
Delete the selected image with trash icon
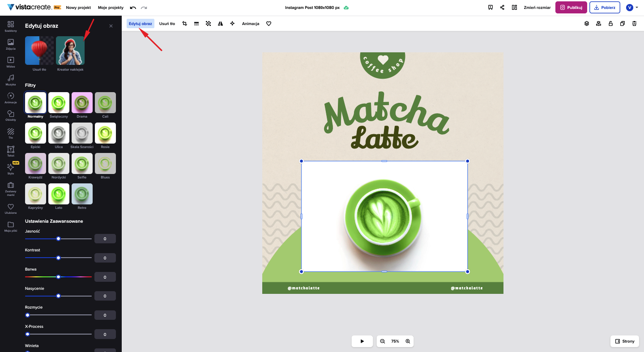pyautogui.click(x=634, y=24)
